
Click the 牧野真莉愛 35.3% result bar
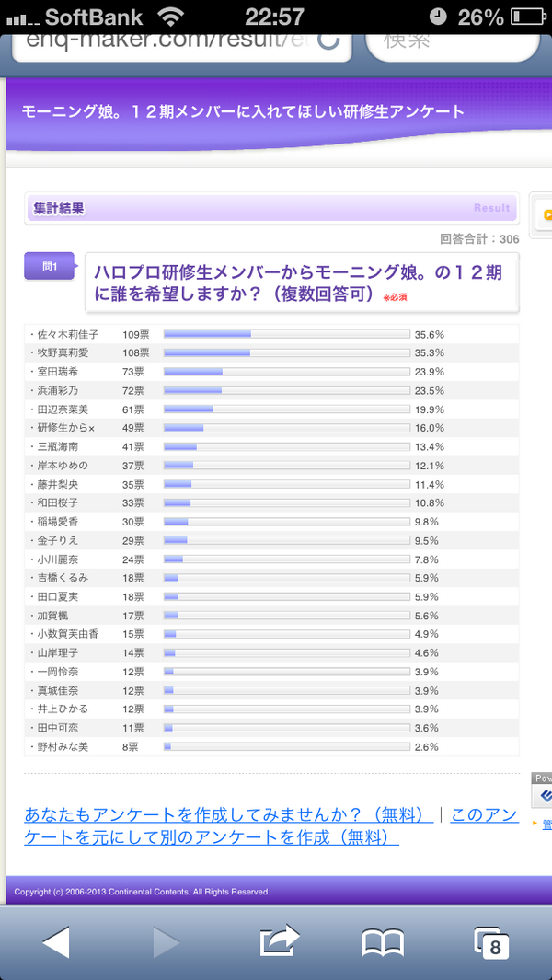[286, 352]
